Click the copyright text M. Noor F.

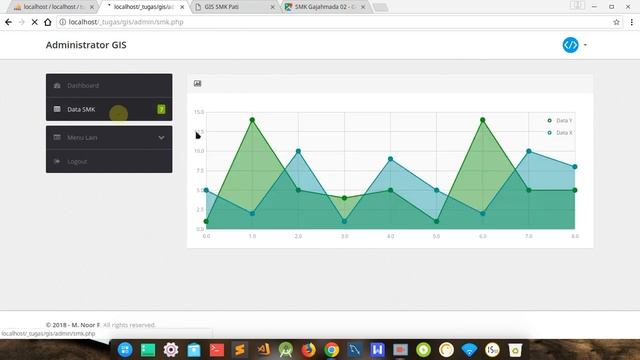(86, 325)
